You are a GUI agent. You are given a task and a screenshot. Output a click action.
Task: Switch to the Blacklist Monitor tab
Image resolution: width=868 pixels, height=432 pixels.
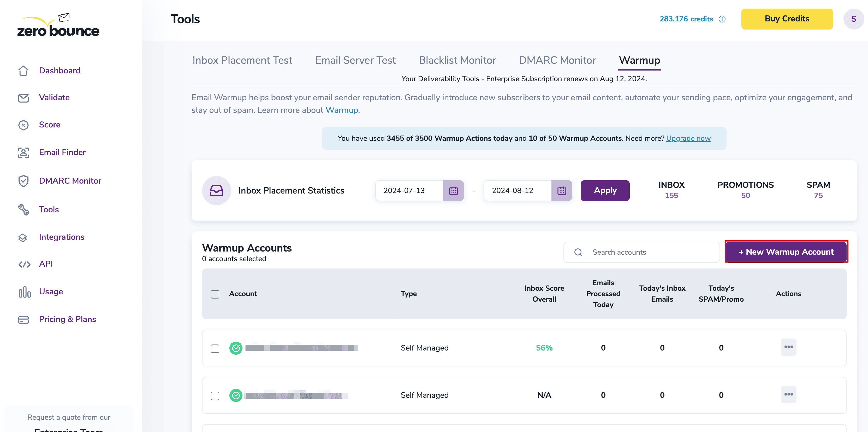(x=457, y=60)
